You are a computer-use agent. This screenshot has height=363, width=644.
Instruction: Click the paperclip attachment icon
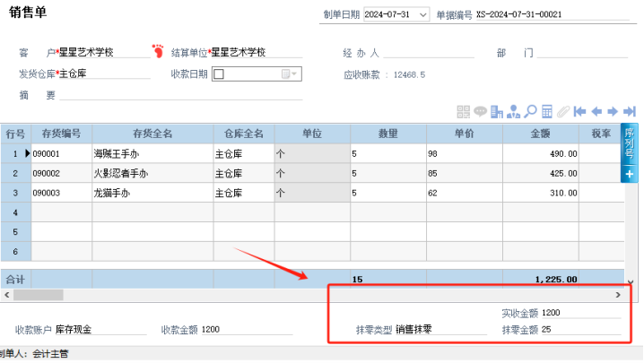click(x=563, y=112)
